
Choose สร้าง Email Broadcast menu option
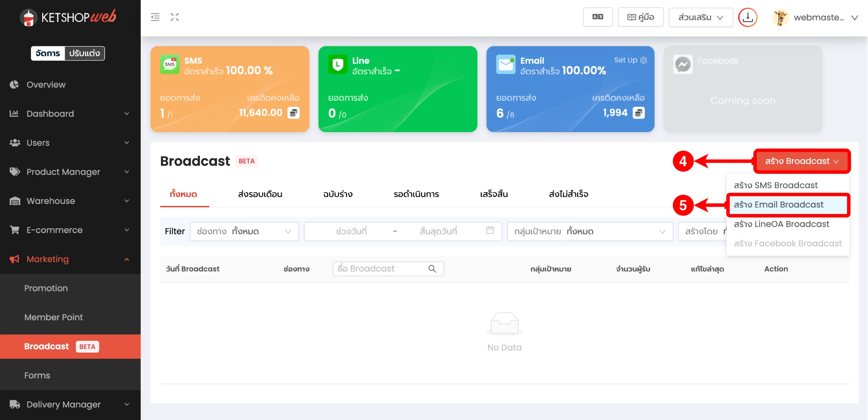point(778,205)
